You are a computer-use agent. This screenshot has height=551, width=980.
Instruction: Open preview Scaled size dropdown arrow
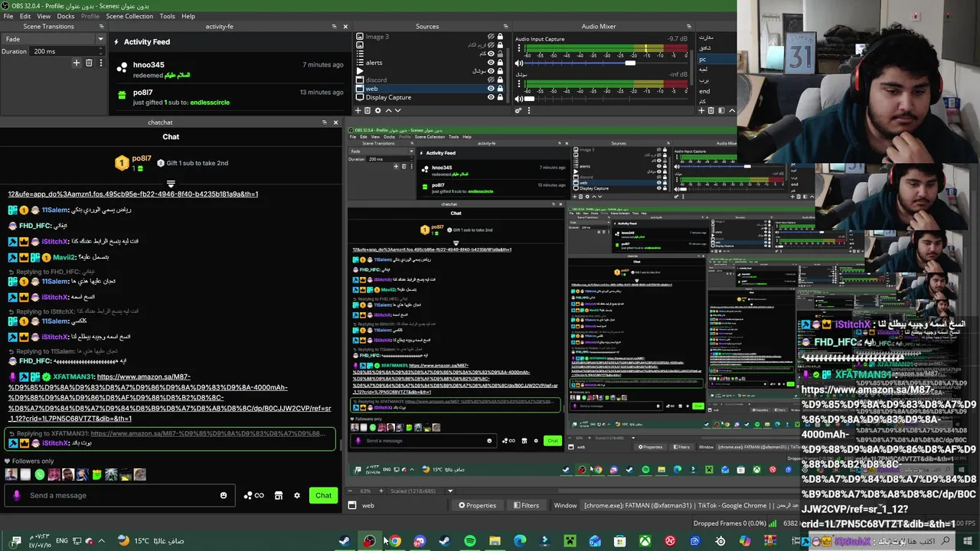point(451,491)
